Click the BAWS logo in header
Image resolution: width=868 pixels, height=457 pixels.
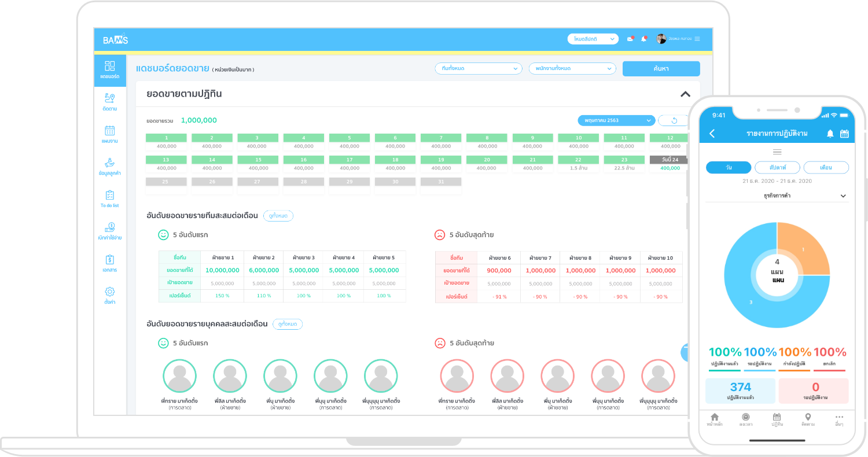(116, 39)
